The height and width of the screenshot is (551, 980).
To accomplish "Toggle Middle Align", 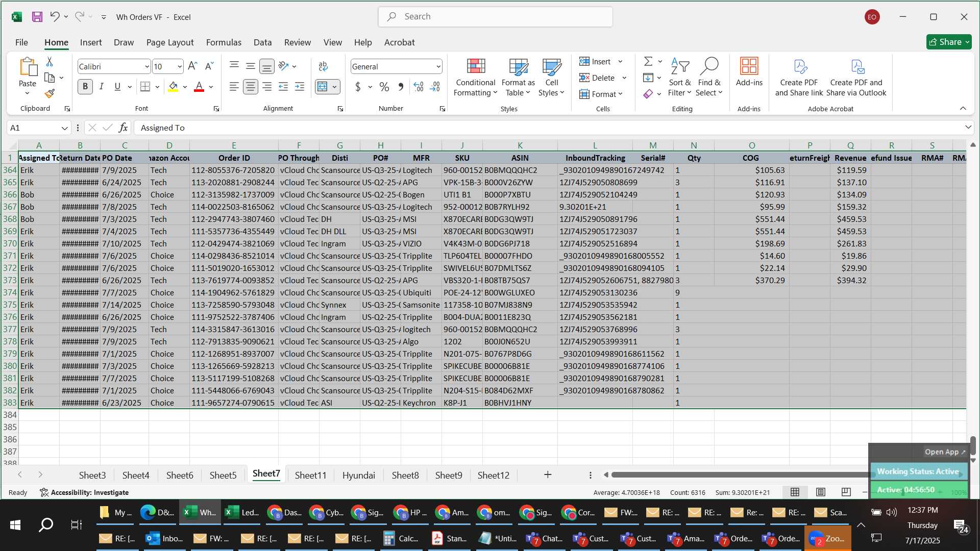I will [250, 66].
